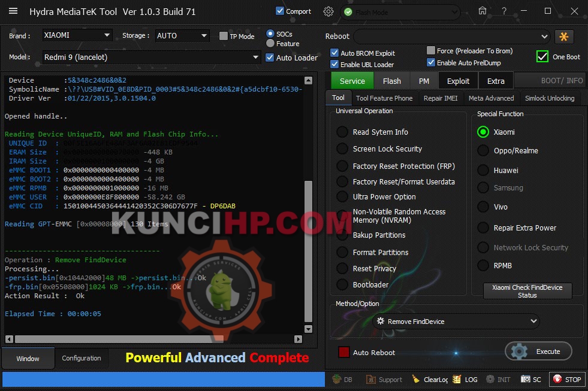Open the help question mark icon
588x391 pixels.
[504, 11]
